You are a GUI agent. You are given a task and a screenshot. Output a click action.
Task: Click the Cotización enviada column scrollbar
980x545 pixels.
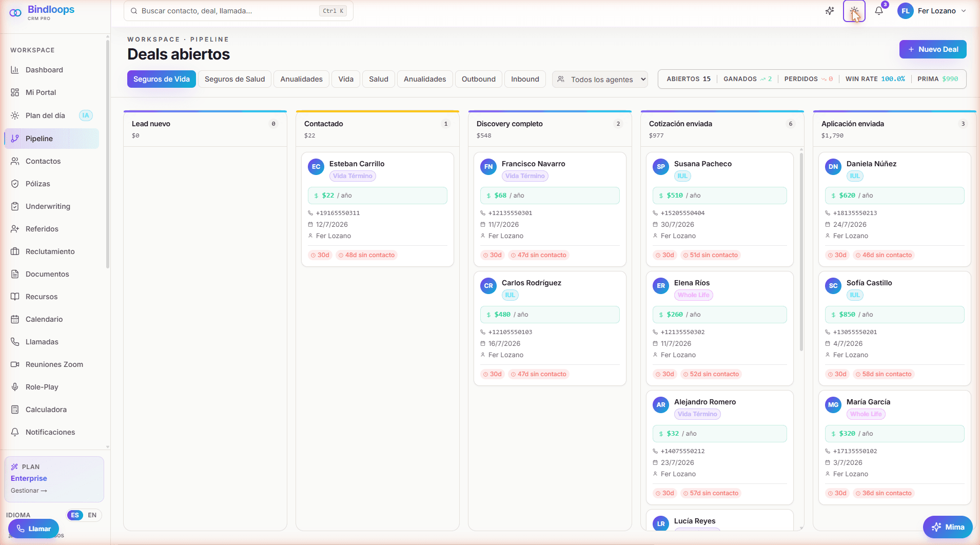coord(801,251)
